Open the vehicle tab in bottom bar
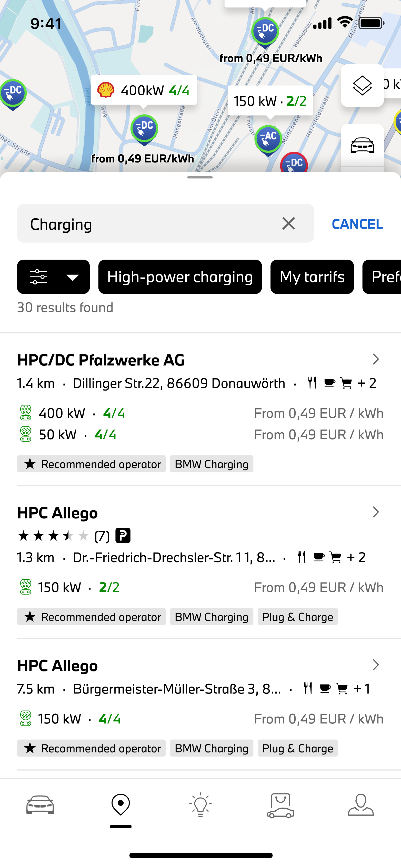This screenshot has height=868, width=401. point(40,805)
